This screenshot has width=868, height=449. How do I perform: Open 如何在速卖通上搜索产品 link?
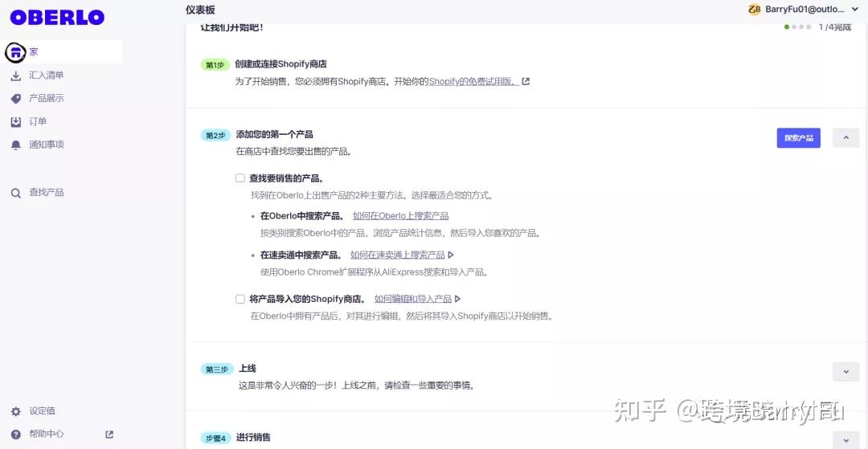[x=398, y=255]
